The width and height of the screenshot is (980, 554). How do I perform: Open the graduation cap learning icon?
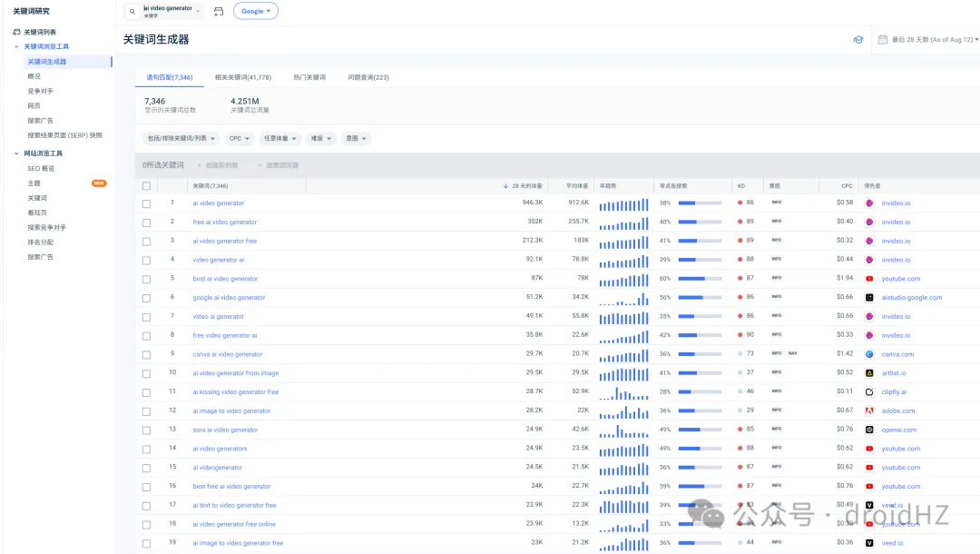click(858, 40)
